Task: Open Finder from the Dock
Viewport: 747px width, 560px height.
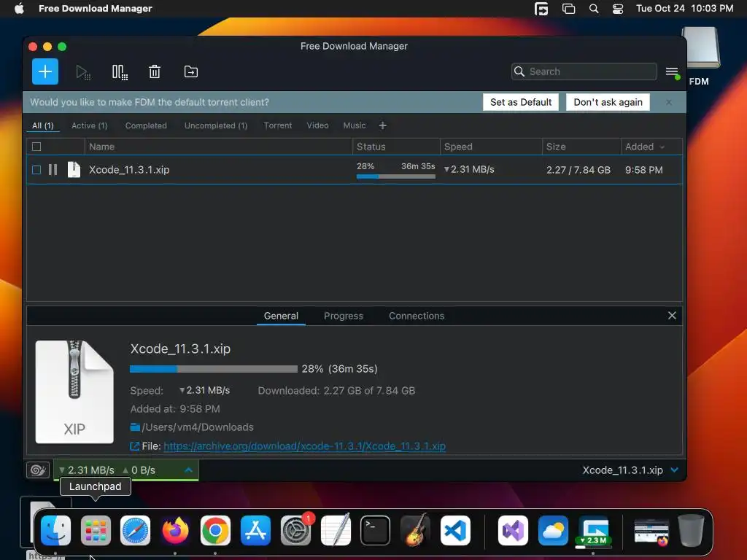Action: 55,531
